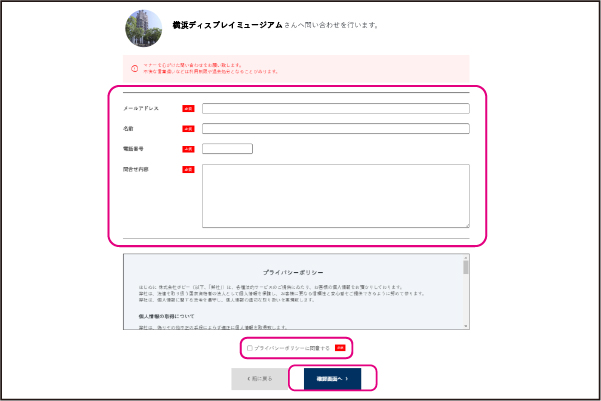The width and height of the screenshot is (601, 401).
Task: Click the 確認画面へ button
Action: (332, 379)
